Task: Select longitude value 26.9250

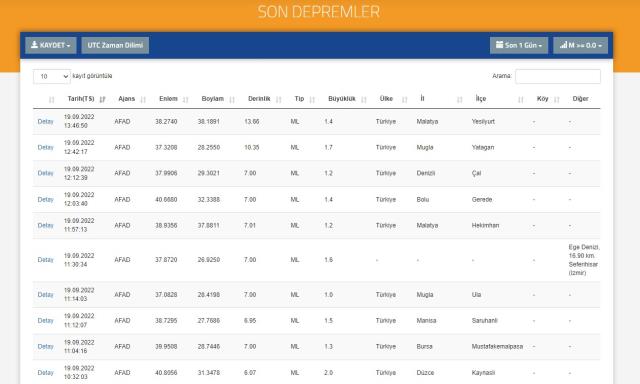Action: (209, 260)
